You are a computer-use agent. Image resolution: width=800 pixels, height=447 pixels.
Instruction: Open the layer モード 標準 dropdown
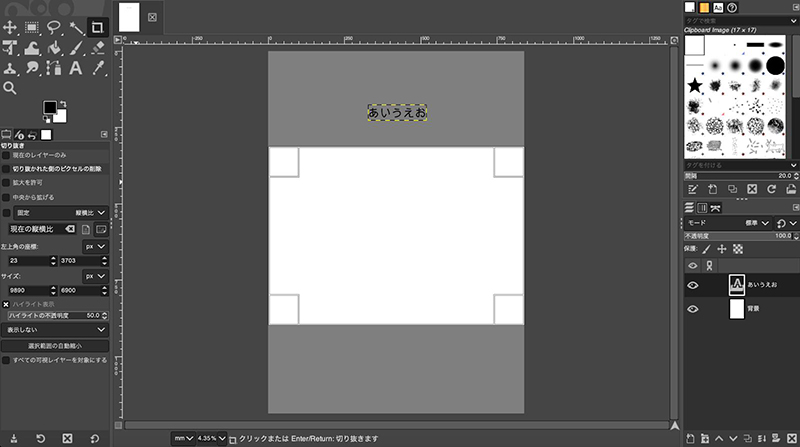point(727,223)
